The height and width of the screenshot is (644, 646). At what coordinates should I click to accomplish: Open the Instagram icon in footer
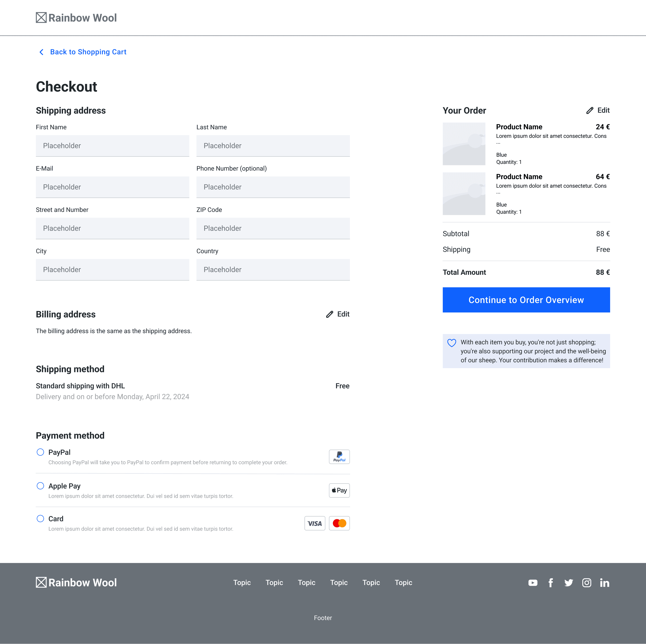[x=587, y=583]
